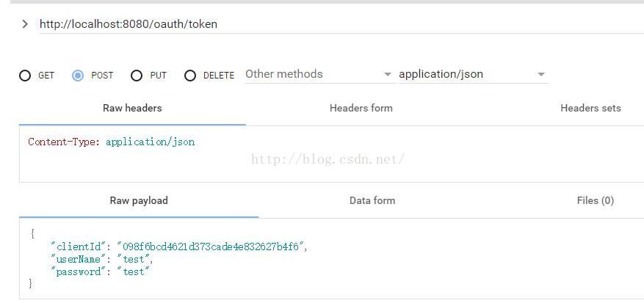This screenshot has height=303, width=644.
Task: Click the Other methods dropdown arrow
Action: point(388,75)
